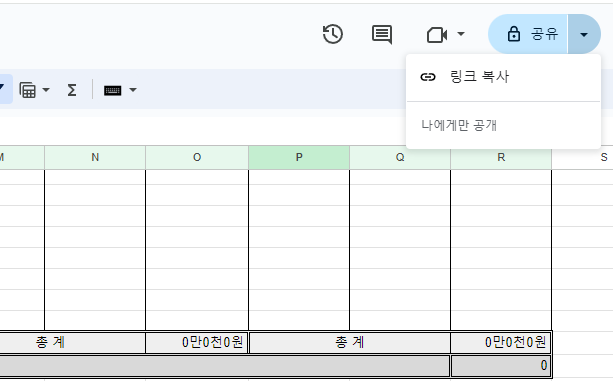Select column N header
Screen dimensions: 613x381
pos(95,157)
